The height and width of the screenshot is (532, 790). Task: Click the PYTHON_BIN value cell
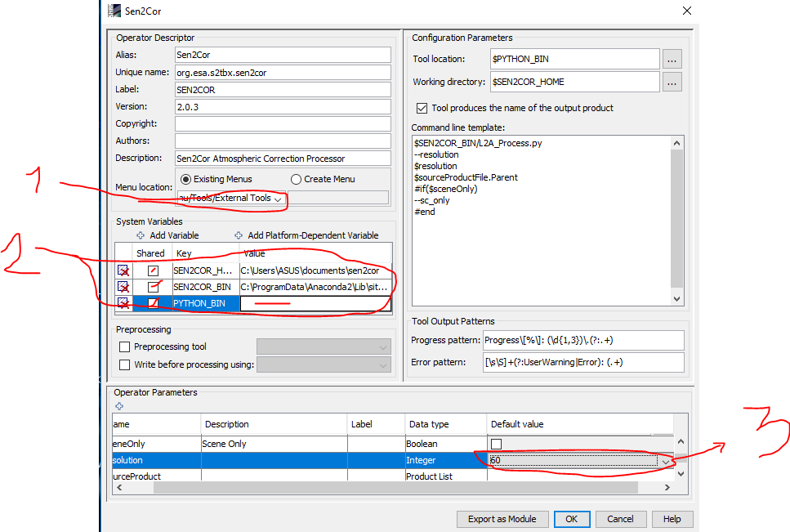pos(316,303)
